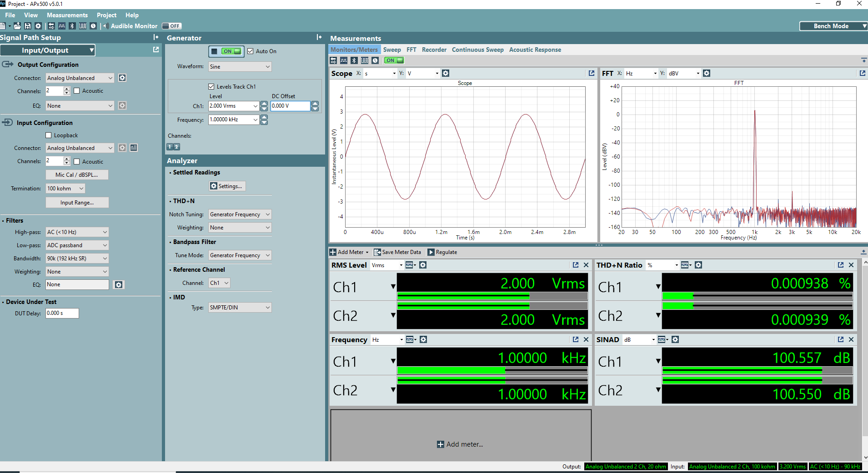The height and width of the screenshot is (473, 868).
Task: Open input connector list icon
Action: tap(134, 148)
